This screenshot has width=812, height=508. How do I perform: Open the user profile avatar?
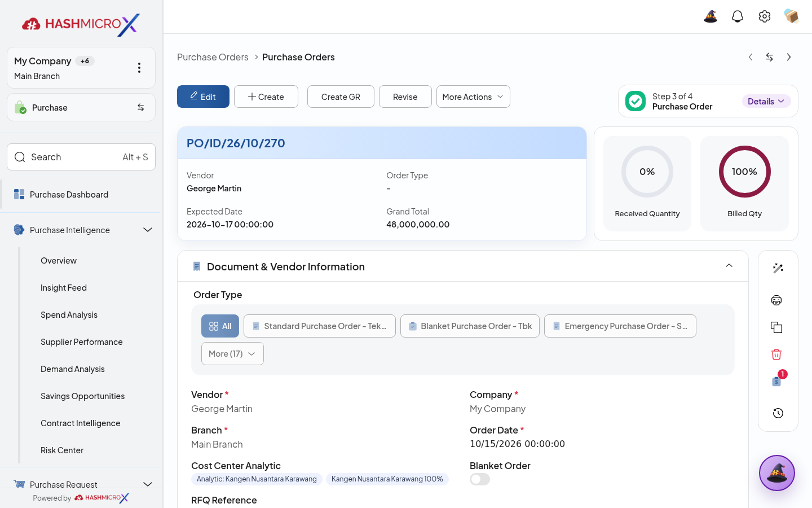(x=792, y=16)
